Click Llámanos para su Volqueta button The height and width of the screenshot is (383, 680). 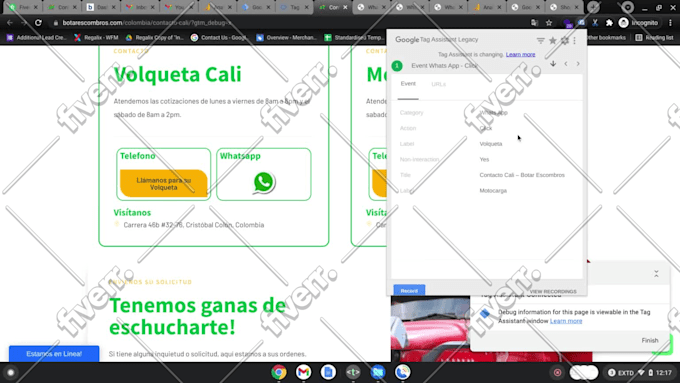(163, 183)
